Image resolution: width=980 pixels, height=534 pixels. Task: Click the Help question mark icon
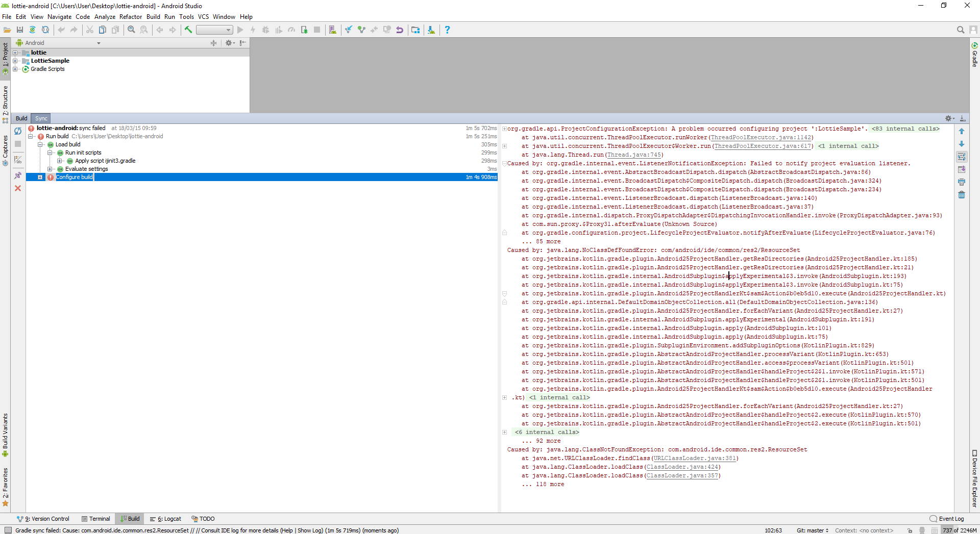point(447,30)
